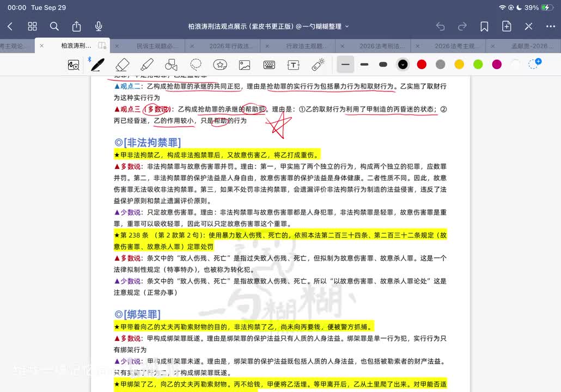Pick the magenta pen color
Image resolution: width=561 pixels, height=392 pixels.
pyautogui.click(x=497, y=64)
